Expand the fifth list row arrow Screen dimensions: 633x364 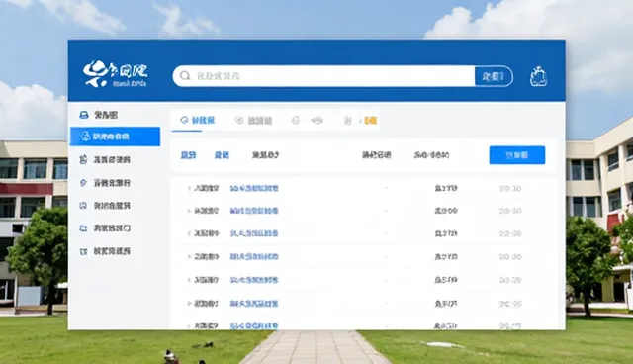(x=189, y=280)
